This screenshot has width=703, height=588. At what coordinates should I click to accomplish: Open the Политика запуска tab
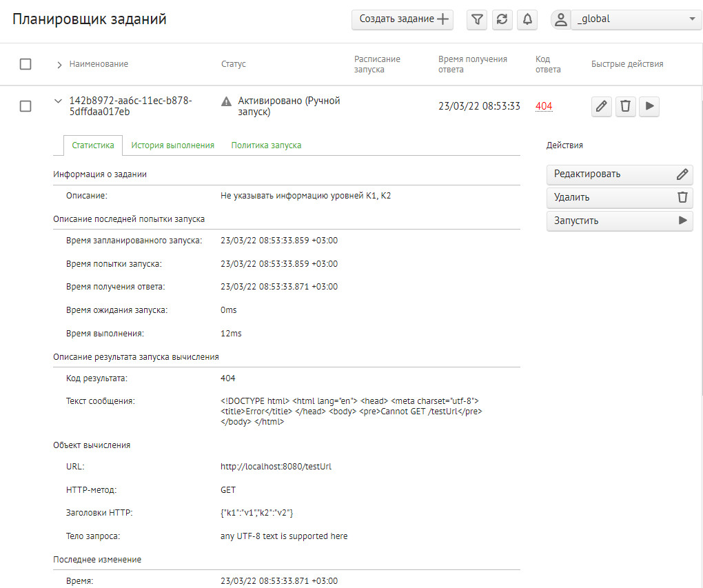(266, 145)
